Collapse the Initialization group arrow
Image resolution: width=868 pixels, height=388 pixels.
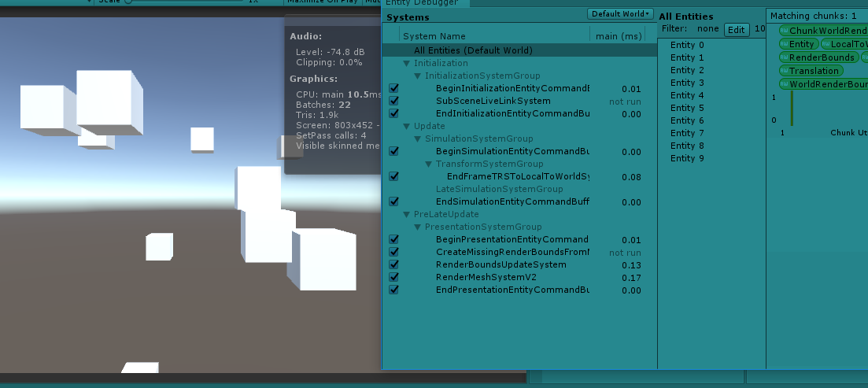pos(407,63)
